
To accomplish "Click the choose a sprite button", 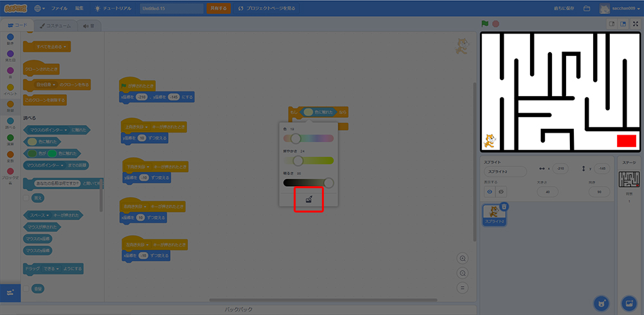I will 601,303.
